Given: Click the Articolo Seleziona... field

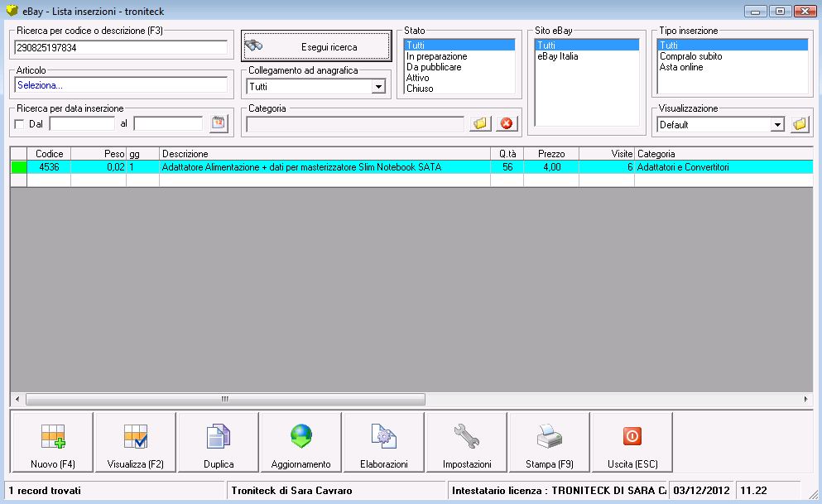Looking at the screenshot, I should (121, 85).
